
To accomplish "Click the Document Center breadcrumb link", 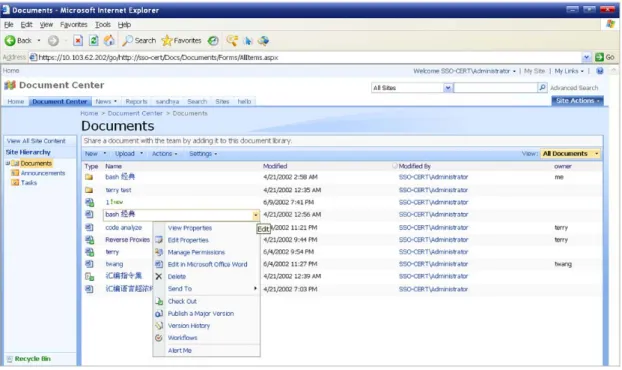I will [x=135, y=113].
